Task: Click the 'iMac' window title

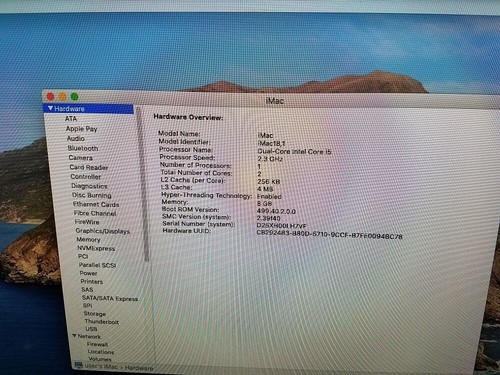Action: (x=275, y=101)
